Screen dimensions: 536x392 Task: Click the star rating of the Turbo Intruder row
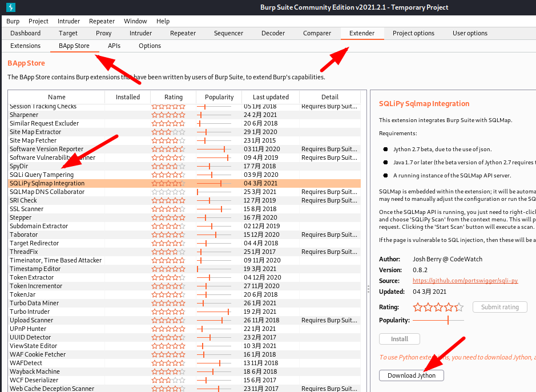(168, 312)
